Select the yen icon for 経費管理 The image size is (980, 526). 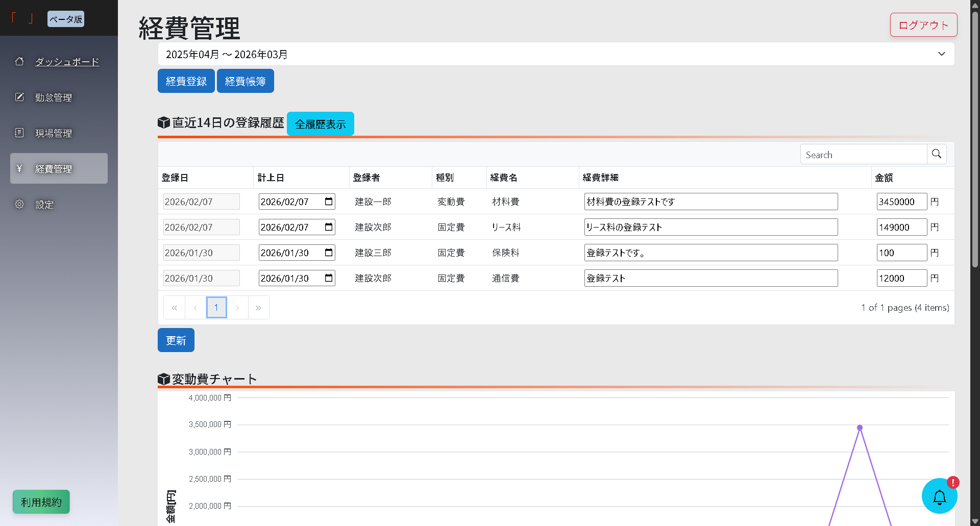[x=19, y=168]
